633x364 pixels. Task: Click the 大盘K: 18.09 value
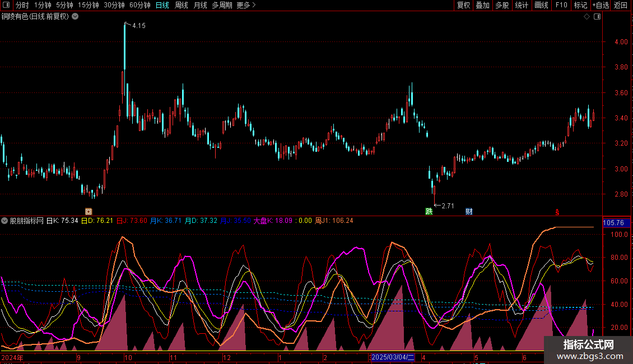click(x=273, y=221)
